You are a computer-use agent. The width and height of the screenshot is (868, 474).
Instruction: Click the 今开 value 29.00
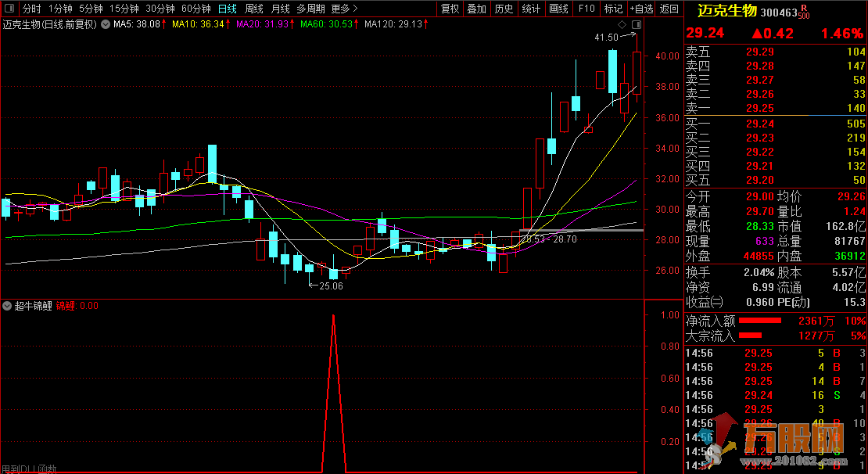[x=759, y=196]
